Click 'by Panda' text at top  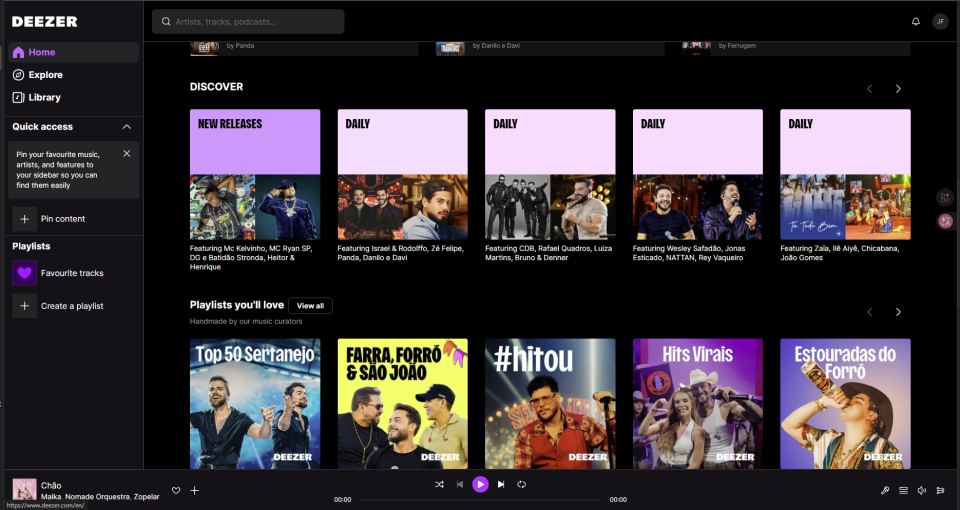point(240,45)
